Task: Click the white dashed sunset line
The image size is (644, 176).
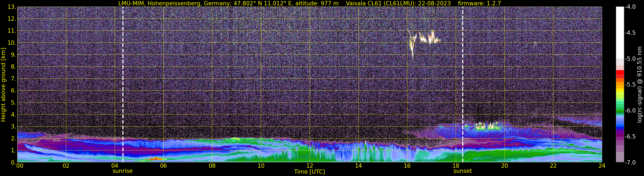Action: coord(463,85)
